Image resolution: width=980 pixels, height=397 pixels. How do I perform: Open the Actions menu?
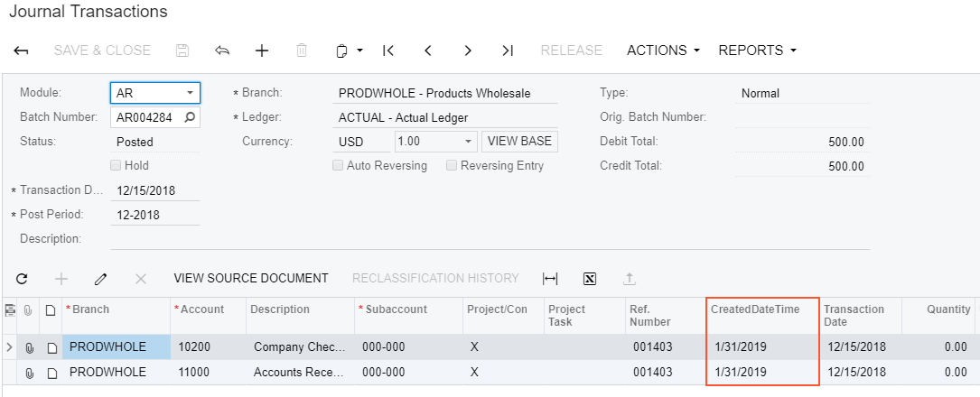click(x=663, y=51)
